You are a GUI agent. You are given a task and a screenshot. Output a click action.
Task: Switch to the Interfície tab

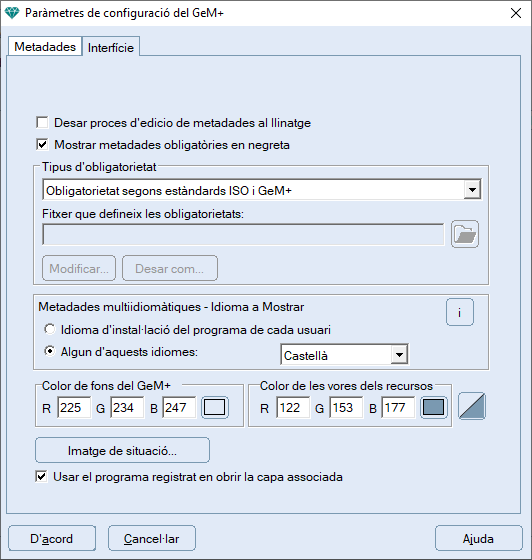[111, 48]
